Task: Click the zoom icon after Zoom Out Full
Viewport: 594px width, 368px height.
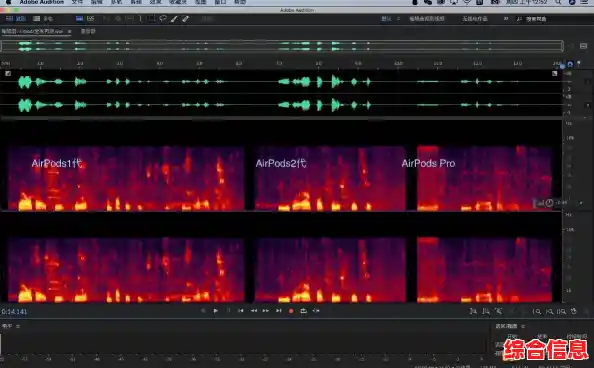Action: 574,311
